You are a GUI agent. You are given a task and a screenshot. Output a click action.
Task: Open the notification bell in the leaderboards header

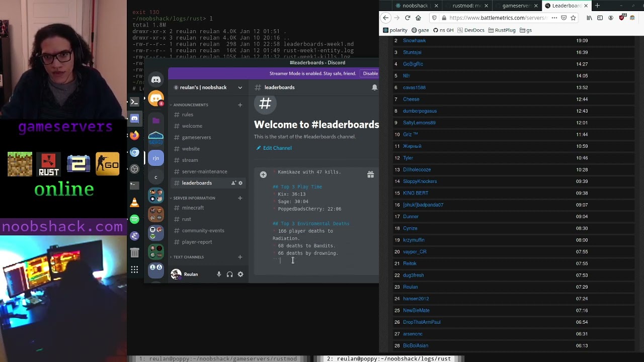[x=374, y=87]
